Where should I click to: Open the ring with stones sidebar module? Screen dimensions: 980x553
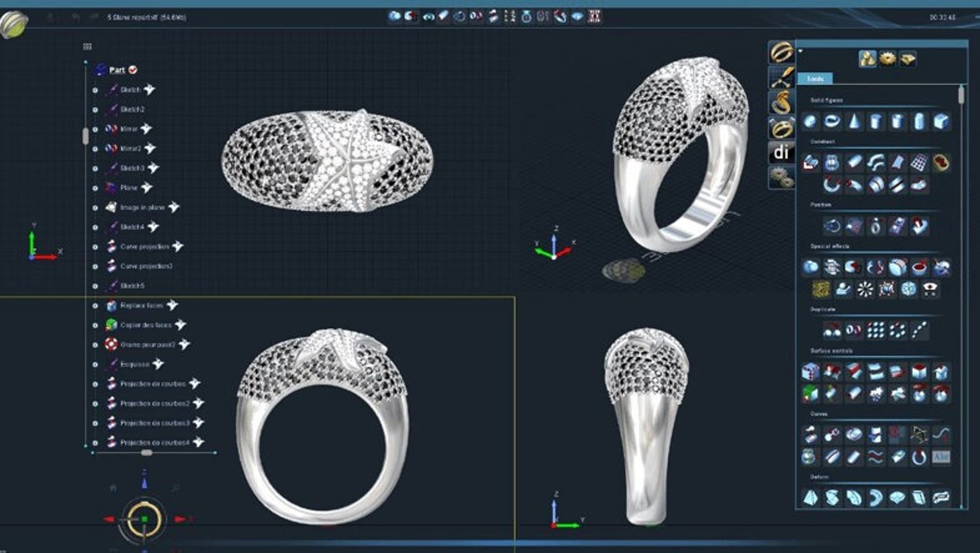coord(781,128)
